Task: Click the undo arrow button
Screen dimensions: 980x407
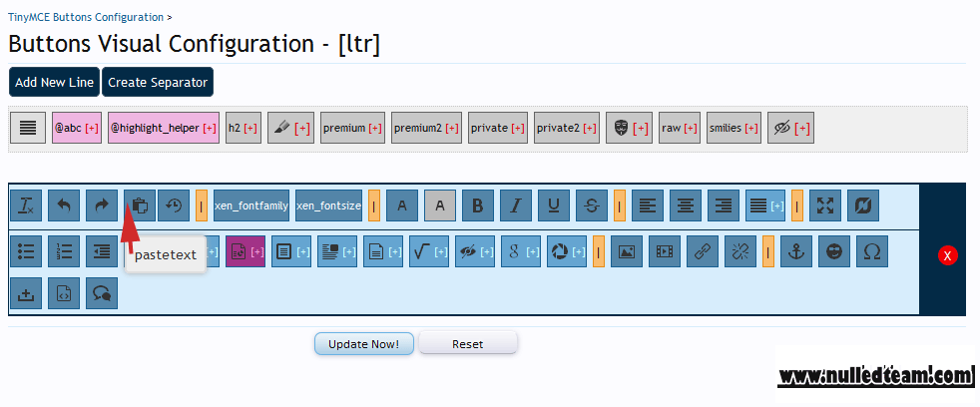Action: (x=64, y=205)
